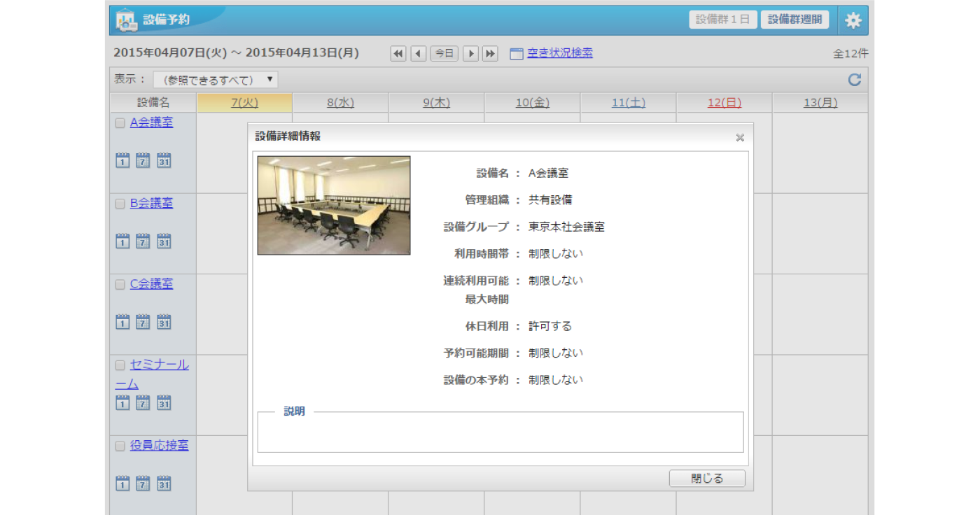980x515 pixels.
Task: Check the C会議室 checkbox
Action: (120, 285)
